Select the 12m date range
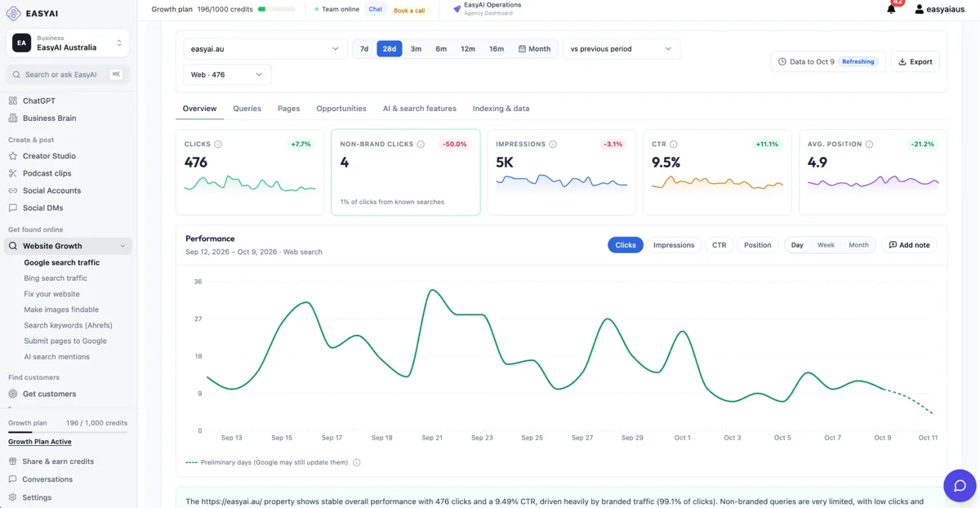 pos(468,49)
